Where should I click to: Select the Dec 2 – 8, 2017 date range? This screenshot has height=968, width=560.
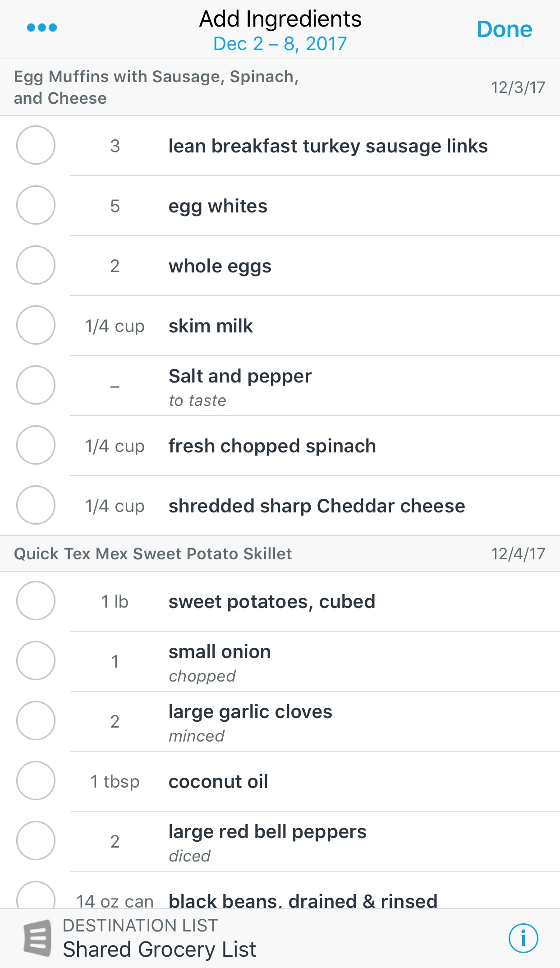click(280, 44)
